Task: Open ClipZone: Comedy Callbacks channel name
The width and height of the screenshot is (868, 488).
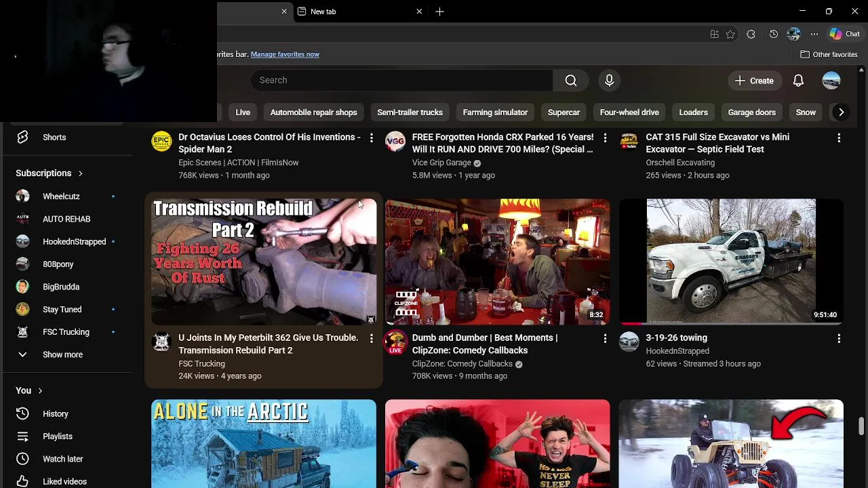Action: tap(462, 364)
